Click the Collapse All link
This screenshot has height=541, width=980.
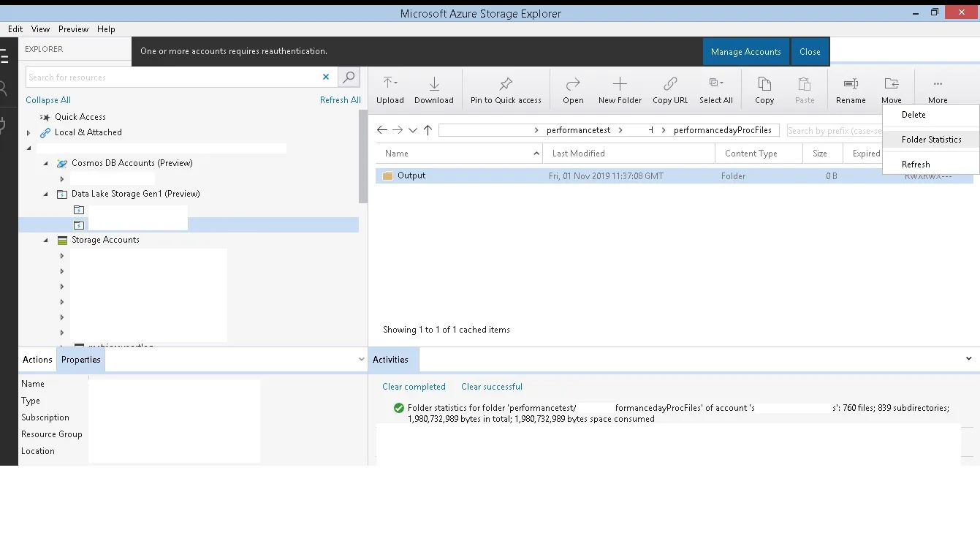48,100
